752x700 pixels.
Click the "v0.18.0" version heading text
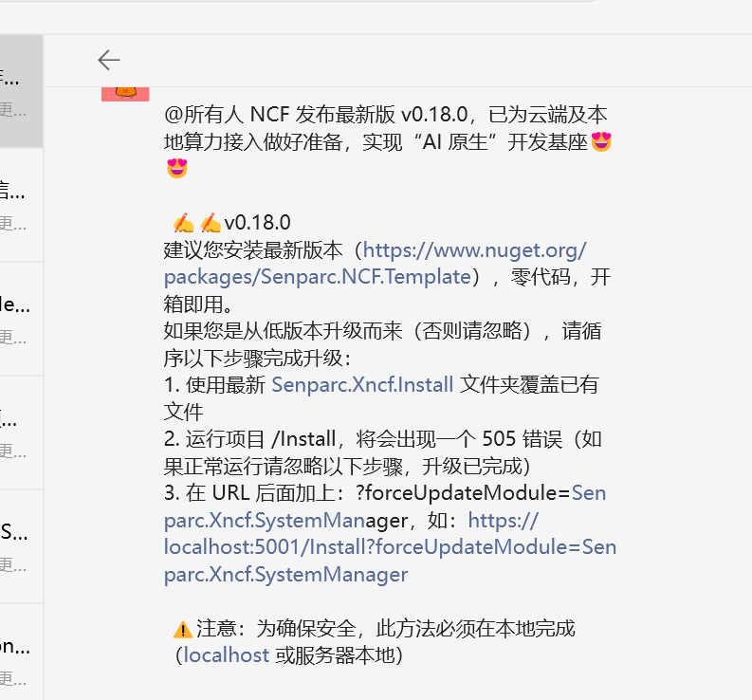point(258,223)
